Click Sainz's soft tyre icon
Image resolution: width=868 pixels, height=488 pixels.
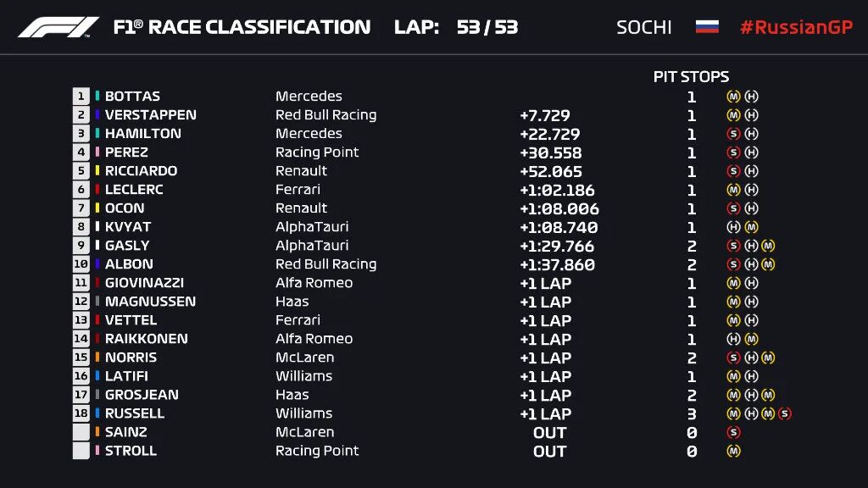click(x=733, y=432)
